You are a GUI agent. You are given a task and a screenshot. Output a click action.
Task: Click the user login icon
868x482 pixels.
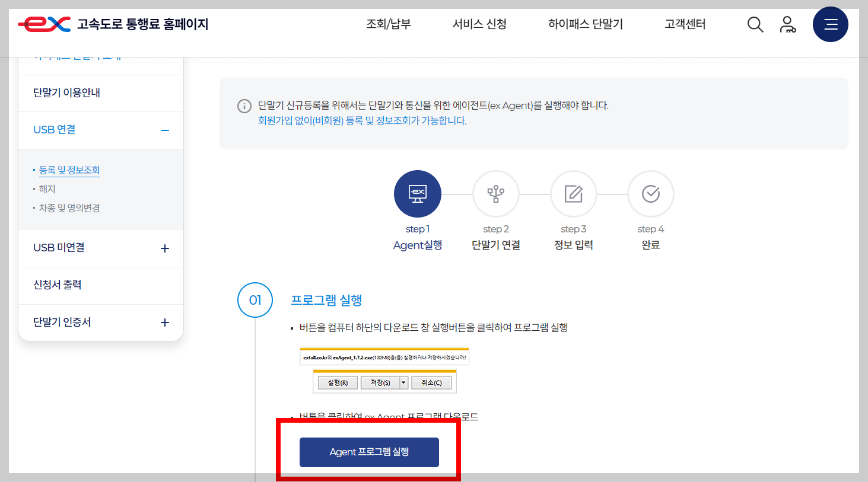point(788,24)
